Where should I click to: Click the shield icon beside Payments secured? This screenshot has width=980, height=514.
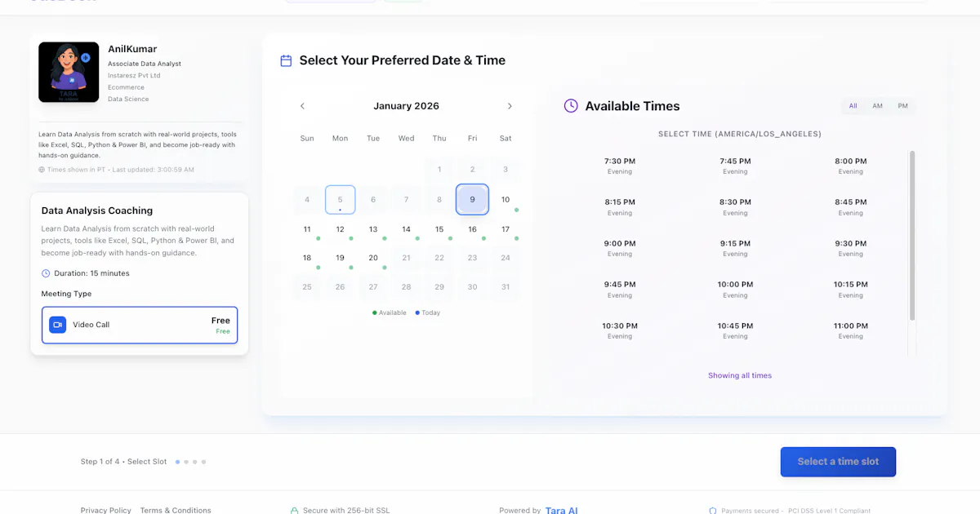(712, 511)
